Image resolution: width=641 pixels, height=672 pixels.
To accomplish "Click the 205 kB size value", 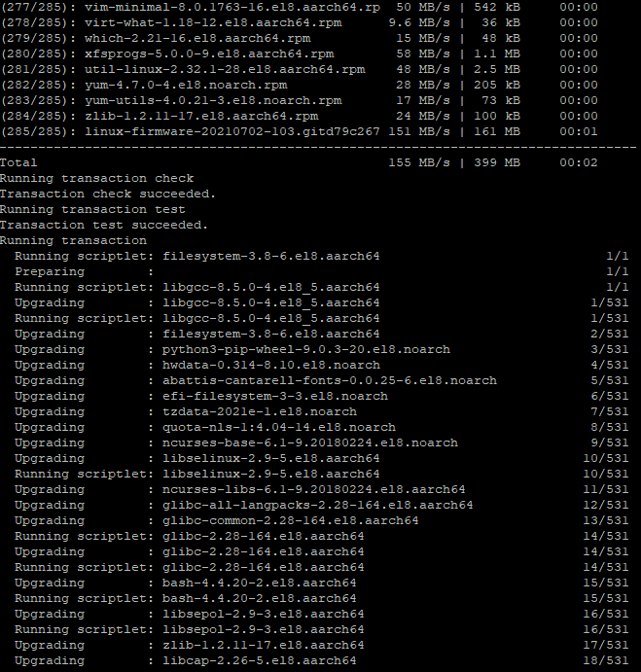I will [x=496, y=86].
